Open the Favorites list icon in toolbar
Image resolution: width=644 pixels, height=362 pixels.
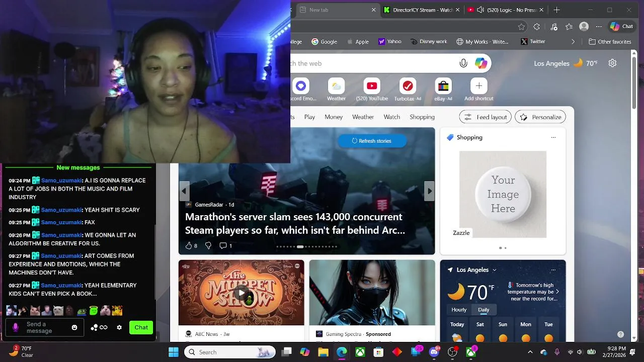pyautogui.click(x=569, y=27)
